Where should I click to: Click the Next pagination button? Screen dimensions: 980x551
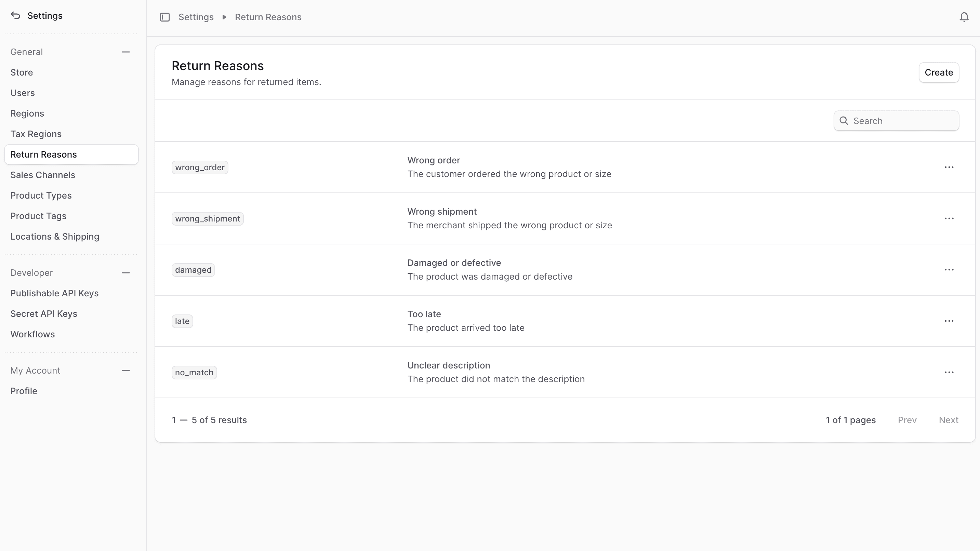(948, 420)
